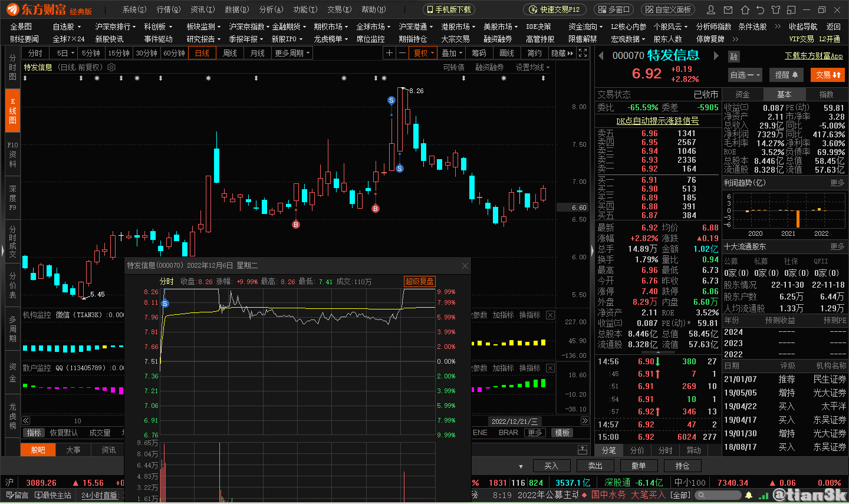
Task: Open DK点自动提示涨跌信号 link
Action: tap(657, 121)
